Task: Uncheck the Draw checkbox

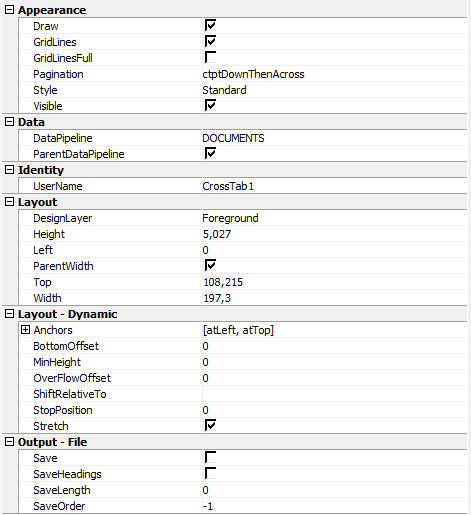Action: coord(210,25)
